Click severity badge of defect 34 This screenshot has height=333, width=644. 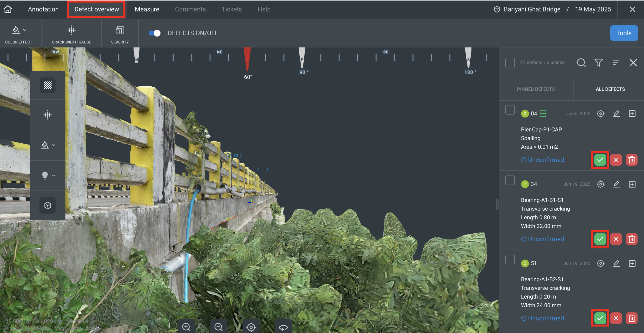(525, 184)
